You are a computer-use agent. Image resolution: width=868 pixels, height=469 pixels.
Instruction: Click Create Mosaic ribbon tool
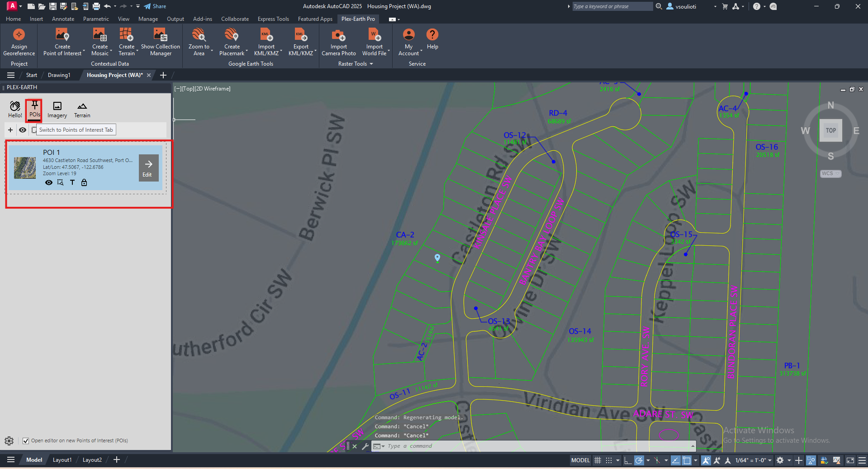coord(100,42)
